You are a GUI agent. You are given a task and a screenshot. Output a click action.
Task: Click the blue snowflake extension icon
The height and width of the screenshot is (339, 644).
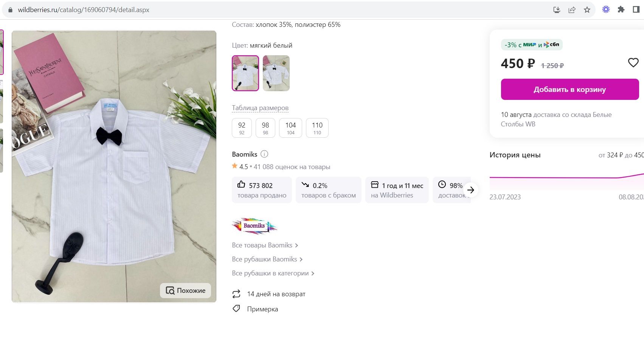[x=606, y=10]
